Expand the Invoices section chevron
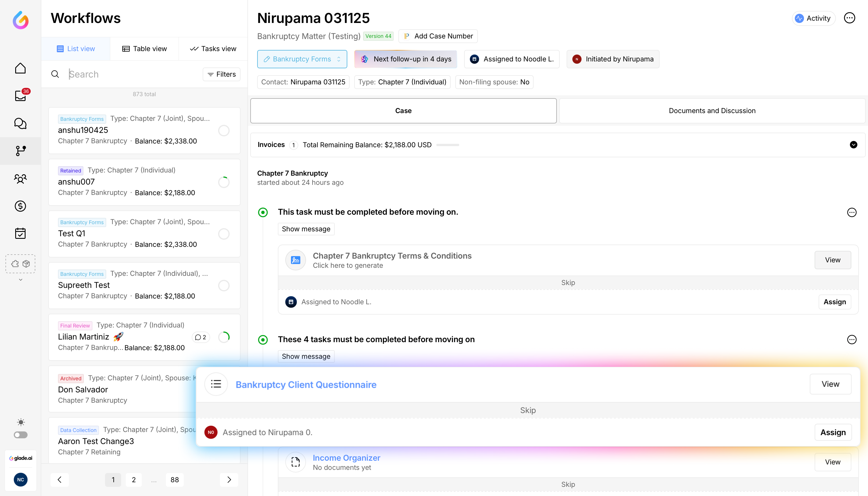868x496 pixels. pyautogui.click(x=853, y=145)
